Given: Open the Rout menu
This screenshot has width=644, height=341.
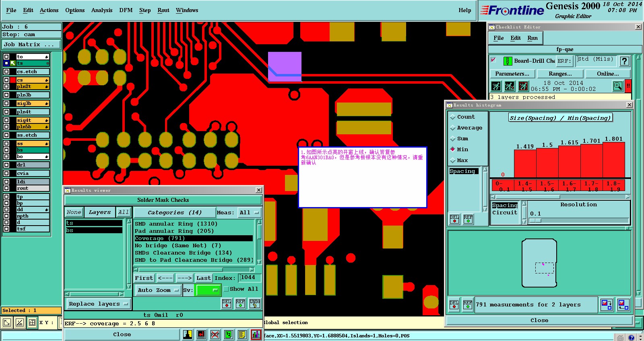Looking at the screenshot, I should (163, 10).
